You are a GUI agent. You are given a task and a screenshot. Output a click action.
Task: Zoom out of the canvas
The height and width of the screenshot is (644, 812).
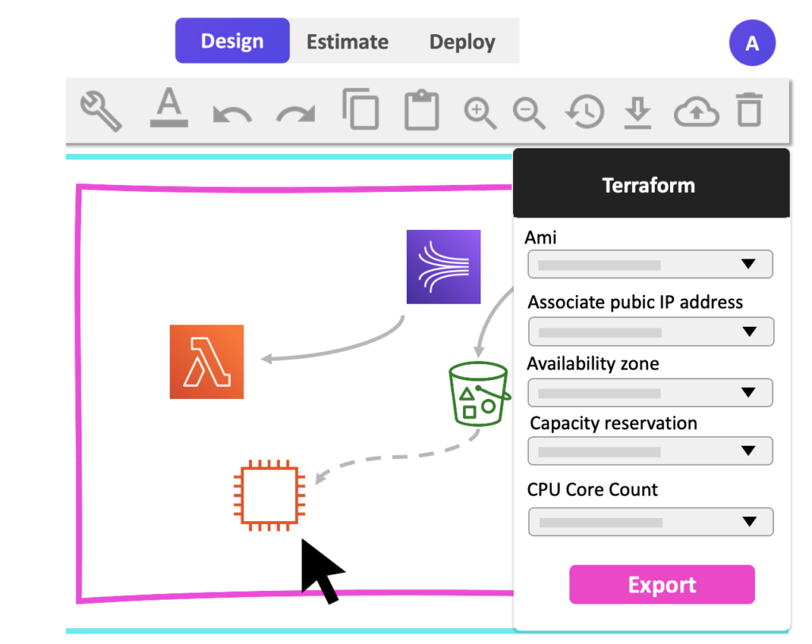[529, 113]
